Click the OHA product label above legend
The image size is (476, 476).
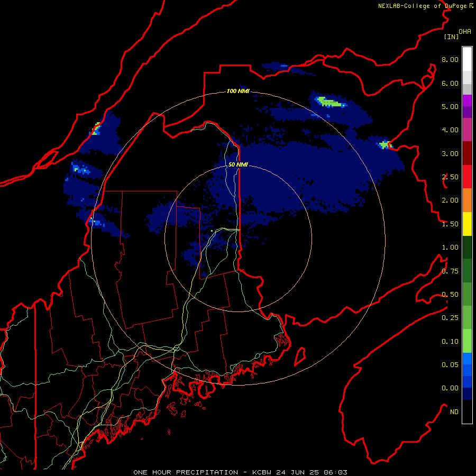point(465,32)
